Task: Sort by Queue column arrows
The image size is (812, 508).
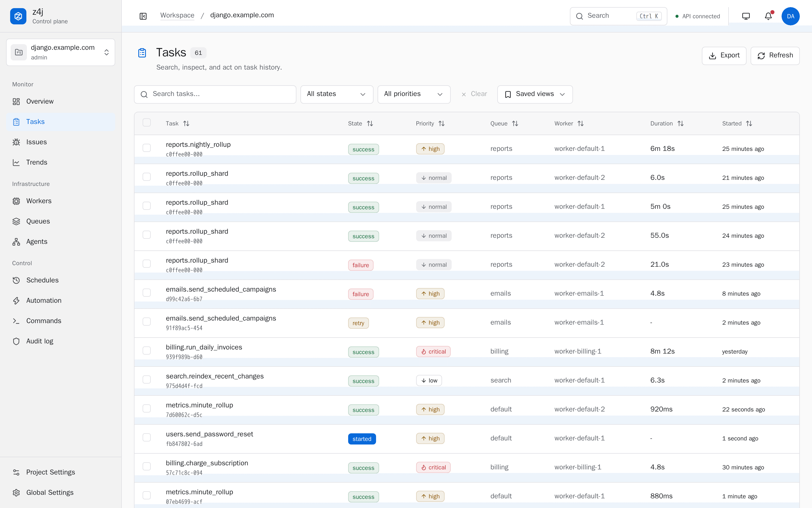Action: [515, 124]
